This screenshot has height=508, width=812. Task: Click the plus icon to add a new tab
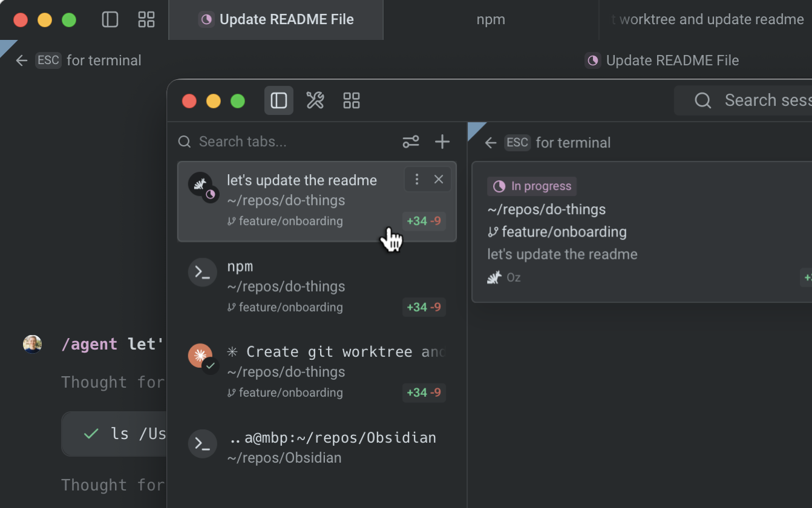[x=442, y=142]
